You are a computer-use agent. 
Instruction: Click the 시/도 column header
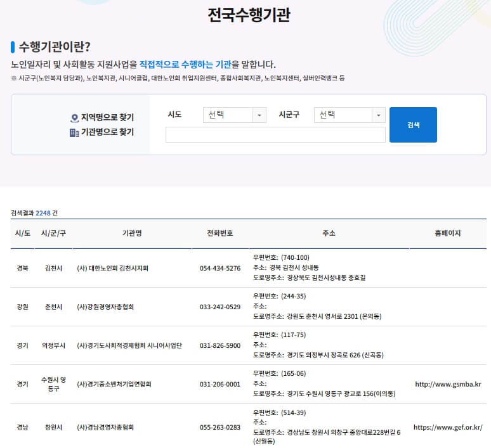tap(23, 233)
